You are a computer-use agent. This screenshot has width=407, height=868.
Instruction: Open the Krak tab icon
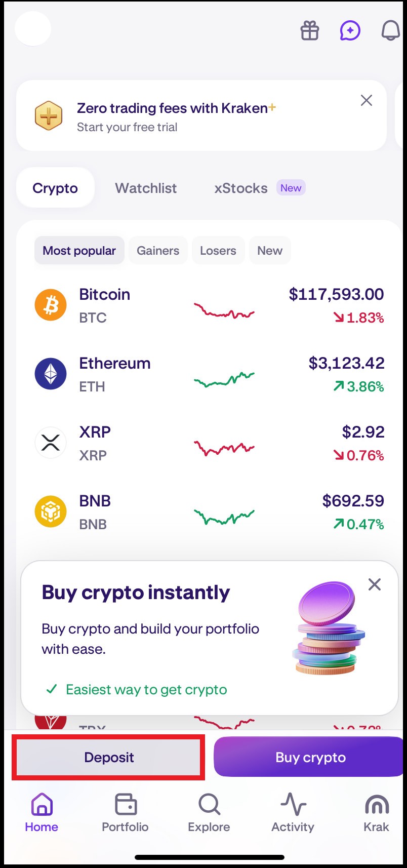(x=377, y=804)
